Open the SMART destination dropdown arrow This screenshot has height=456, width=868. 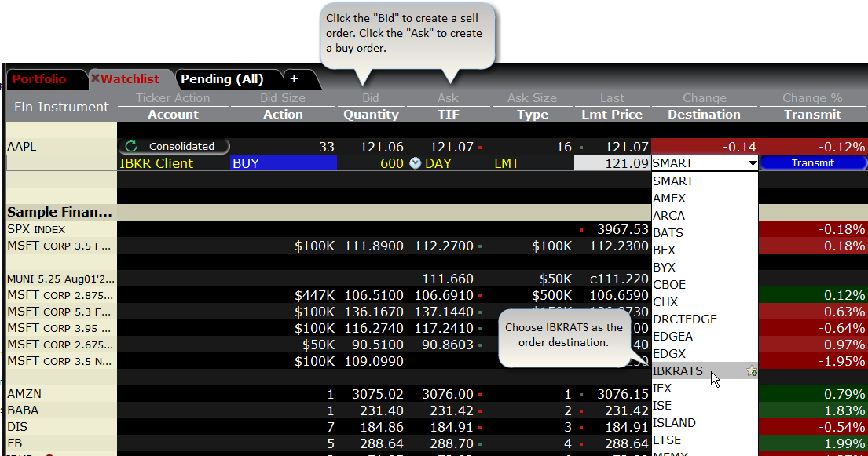[753, 163]
